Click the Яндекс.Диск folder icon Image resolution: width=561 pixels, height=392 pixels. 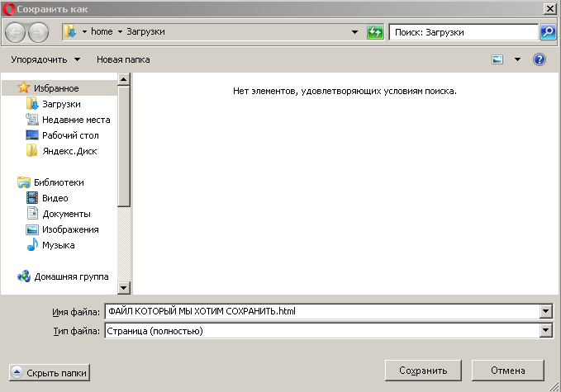(32, 150)
